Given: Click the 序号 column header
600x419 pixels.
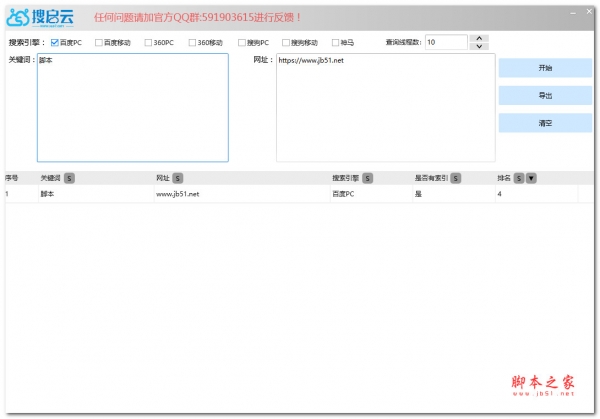Looking at the screenshot, I should [11, 178].
